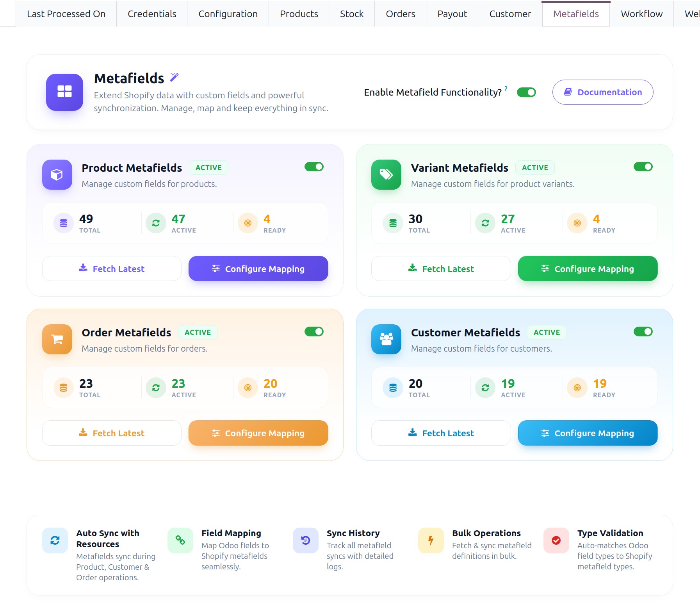Configure Mapping for Order Metafields
The height and width of the screenshot is (608, 700).
click(x=258, y=433)
